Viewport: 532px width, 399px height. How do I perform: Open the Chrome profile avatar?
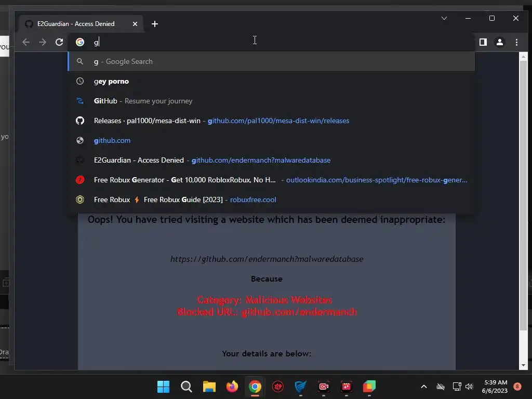499,42
